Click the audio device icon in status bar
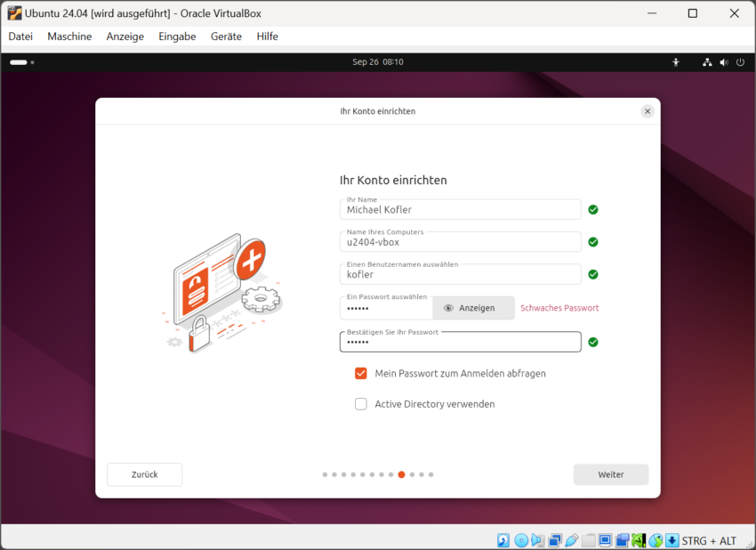Image resolution: width=756 pixels, height=550 pixels. 537,540
